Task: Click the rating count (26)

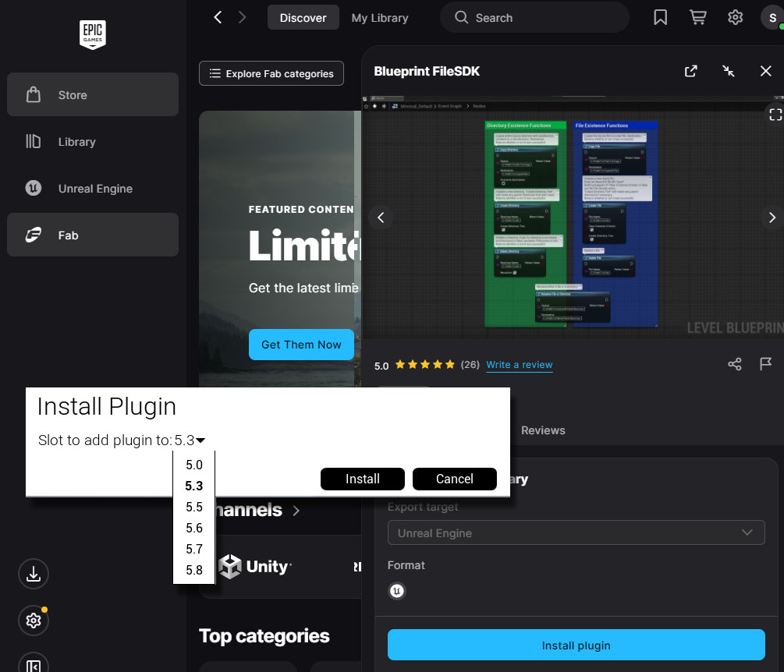Action: click(x=470, y=365)
